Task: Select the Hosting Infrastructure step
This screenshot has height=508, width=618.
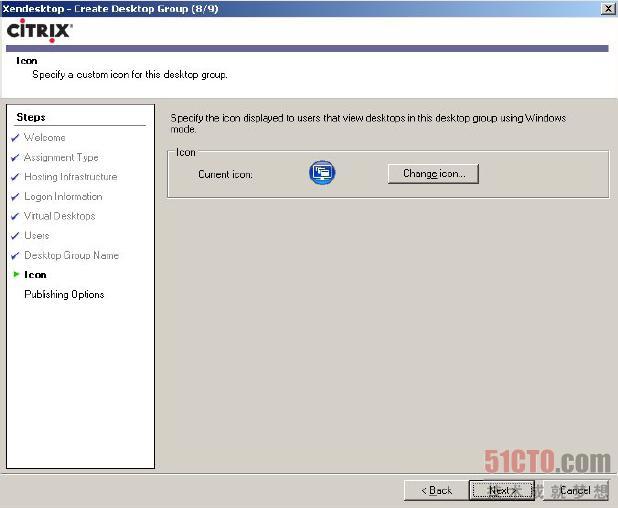Action: (x=71, y=177)
